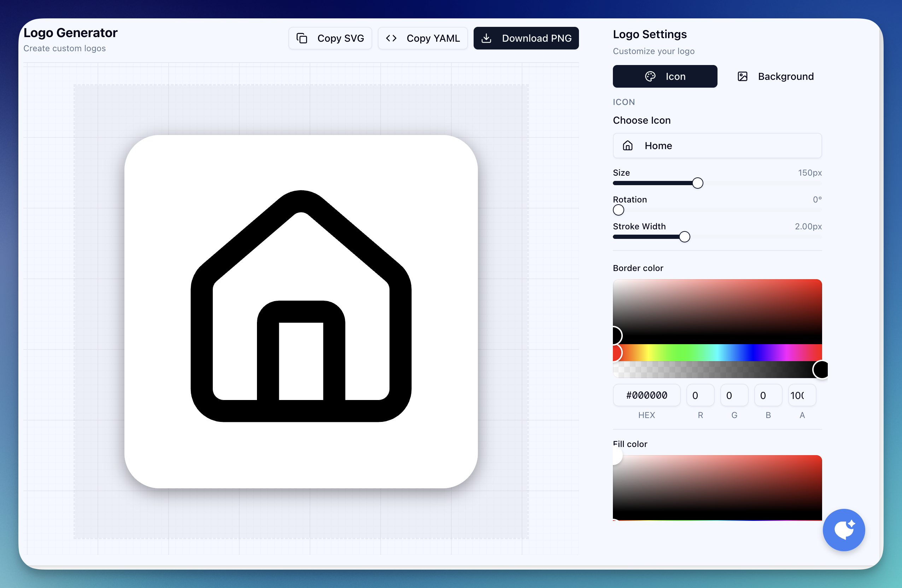The width and height of the screenshot is (902, 588).
Task: Click the image icon beside Background
Action: (742, 76)
